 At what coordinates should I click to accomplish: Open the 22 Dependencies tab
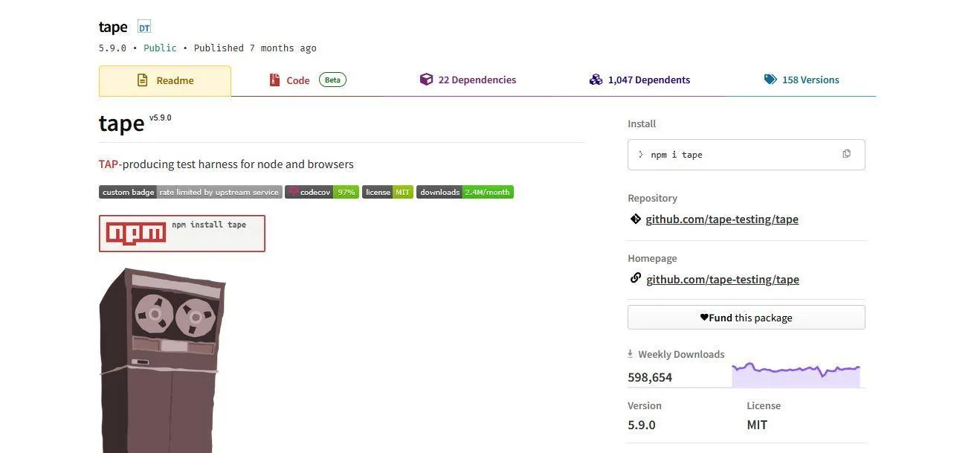(468, 80)
